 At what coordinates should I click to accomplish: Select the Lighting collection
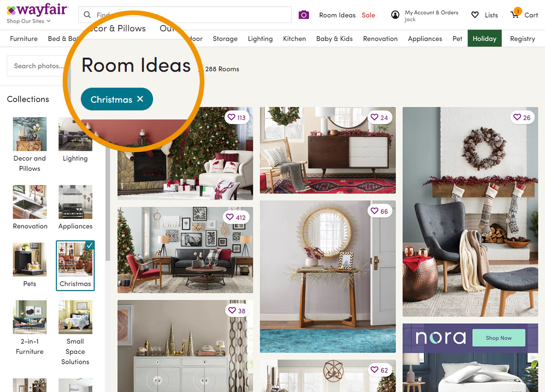click(75, 140)
